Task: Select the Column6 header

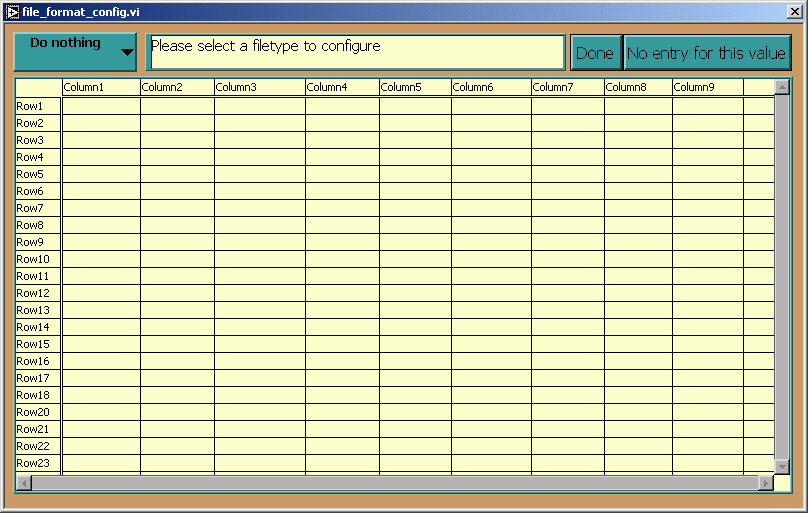Action: click(x=492, y=87)
